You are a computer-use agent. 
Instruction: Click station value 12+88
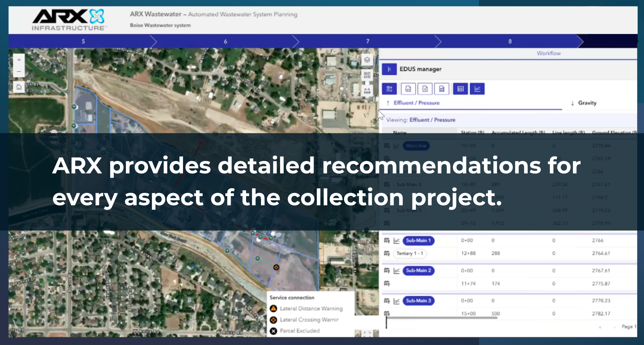click(x=468, y=253)
